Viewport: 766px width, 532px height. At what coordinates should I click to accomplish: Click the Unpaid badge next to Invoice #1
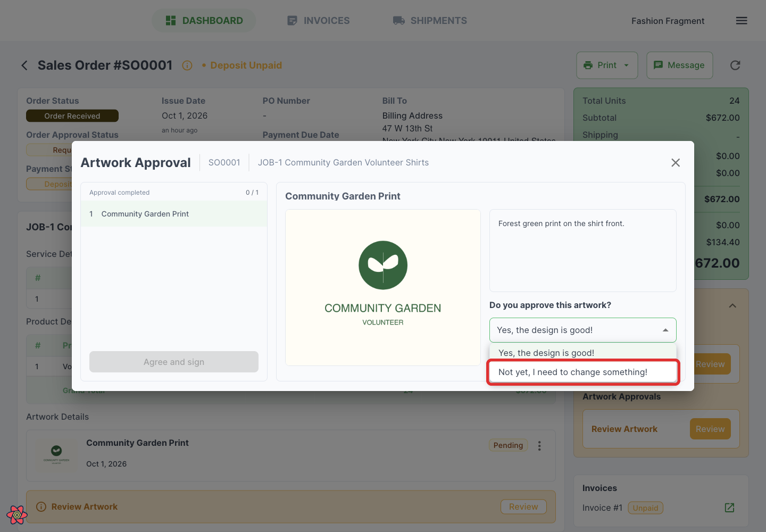645,508
